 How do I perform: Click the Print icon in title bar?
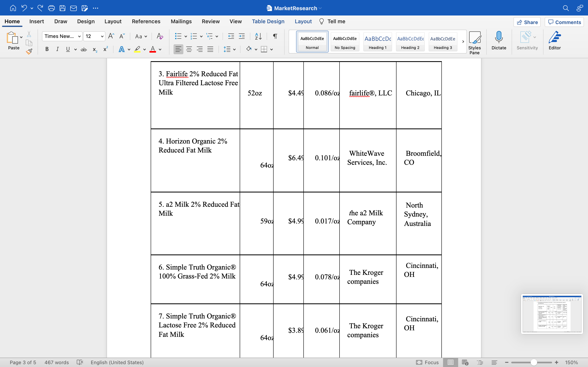click(51, 8)
